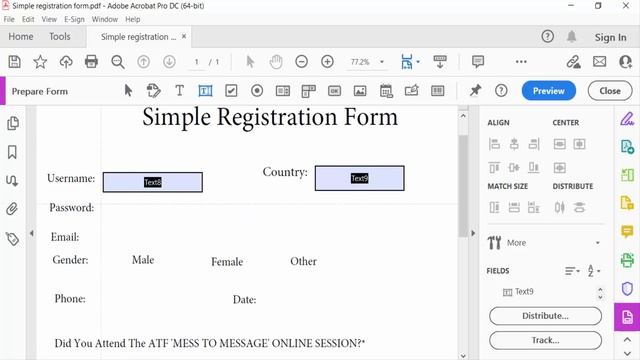This screenshot has height=360, width=640.
Task: Open the zoom level dropdown
Action: pos(382,62)
